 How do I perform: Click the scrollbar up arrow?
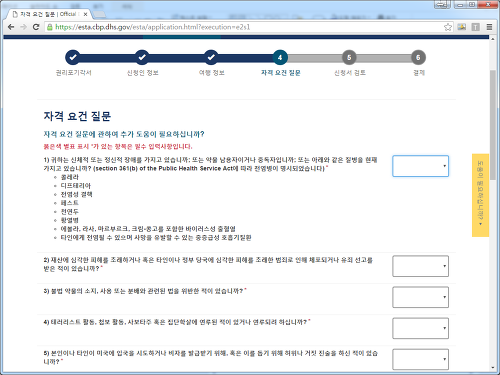(493, 39)
